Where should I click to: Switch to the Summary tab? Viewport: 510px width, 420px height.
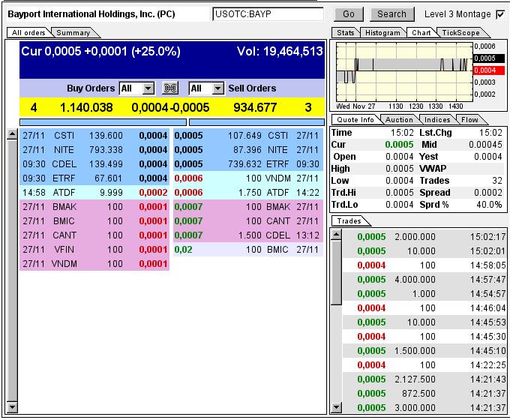[x=73, y=32]
